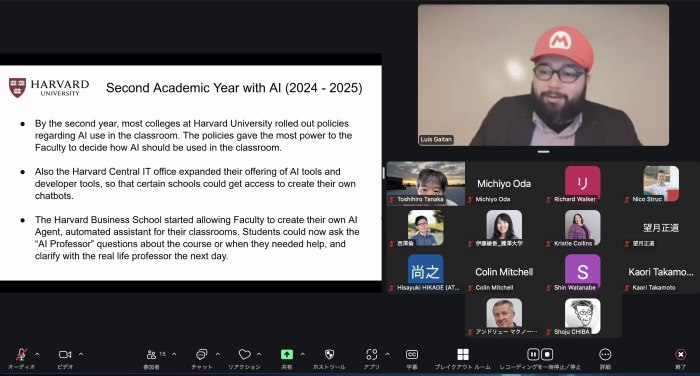Select 望月正道 participant tile

(661, 228)
